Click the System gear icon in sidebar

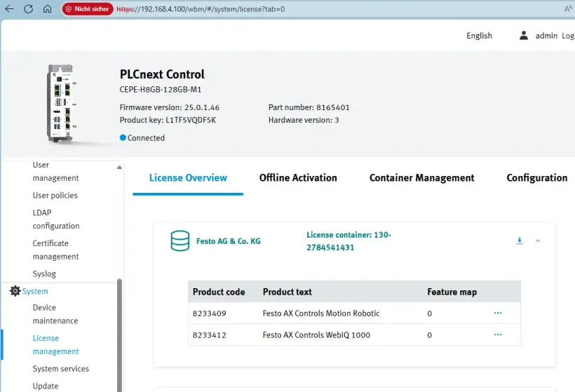point(15,291)
